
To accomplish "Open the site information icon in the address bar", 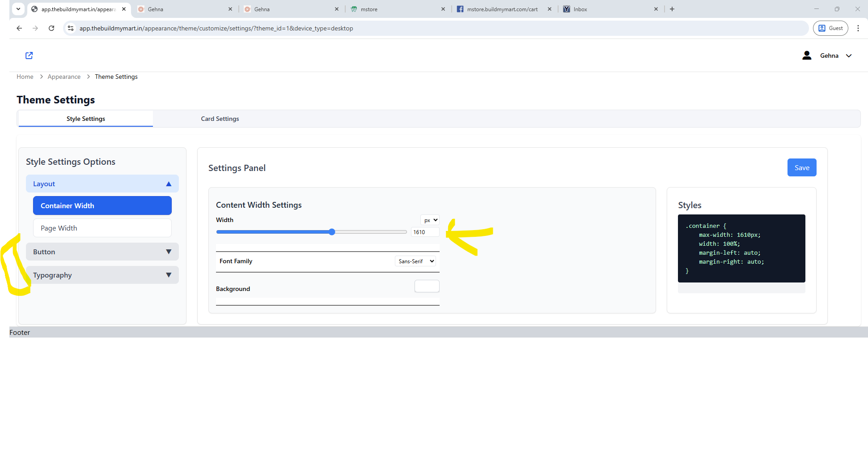I will [x=71, y=28].
